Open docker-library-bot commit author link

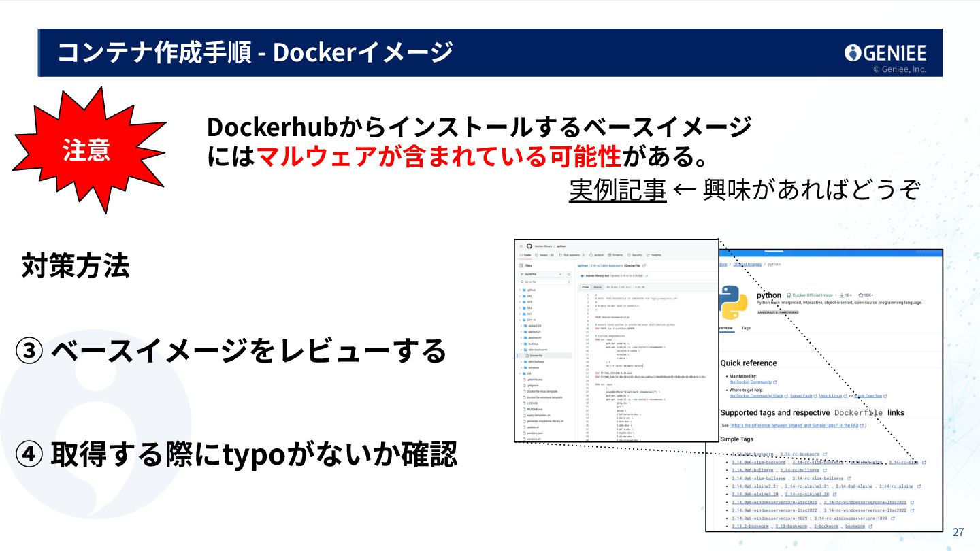tap(598, 275)
